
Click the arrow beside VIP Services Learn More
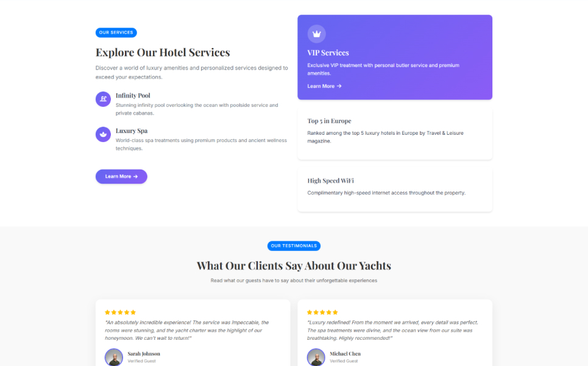pyautogui.click(x=339, y=86)
